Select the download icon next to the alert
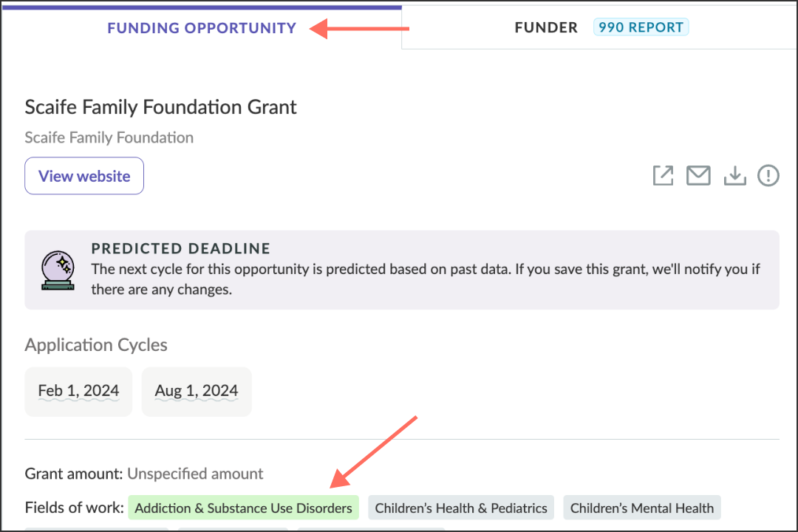 (734, 175)
